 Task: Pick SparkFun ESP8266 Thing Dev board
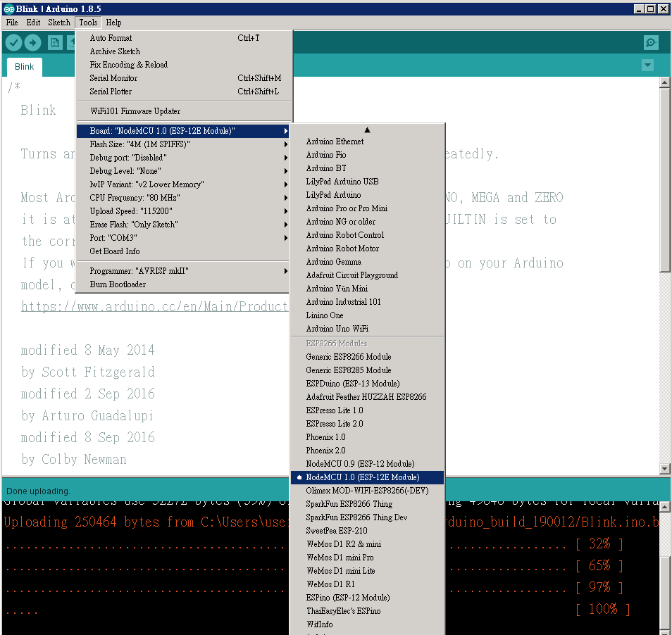click(367, 517)
